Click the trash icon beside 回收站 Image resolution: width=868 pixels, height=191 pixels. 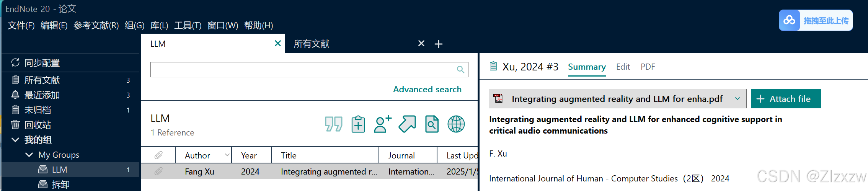click(15, 124)
